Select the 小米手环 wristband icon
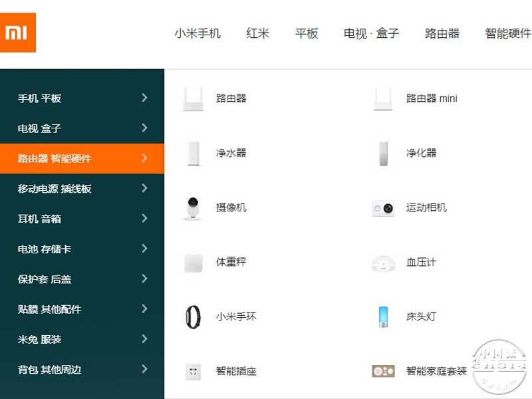This screenshot has width=532, height=399. click(193, 317)
